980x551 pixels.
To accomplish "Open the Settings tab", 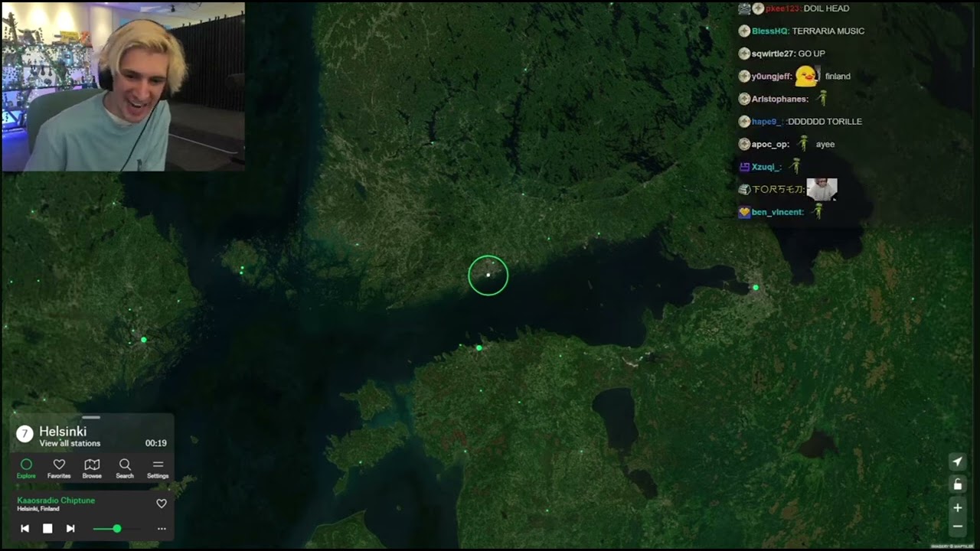I will coord(158,468).
